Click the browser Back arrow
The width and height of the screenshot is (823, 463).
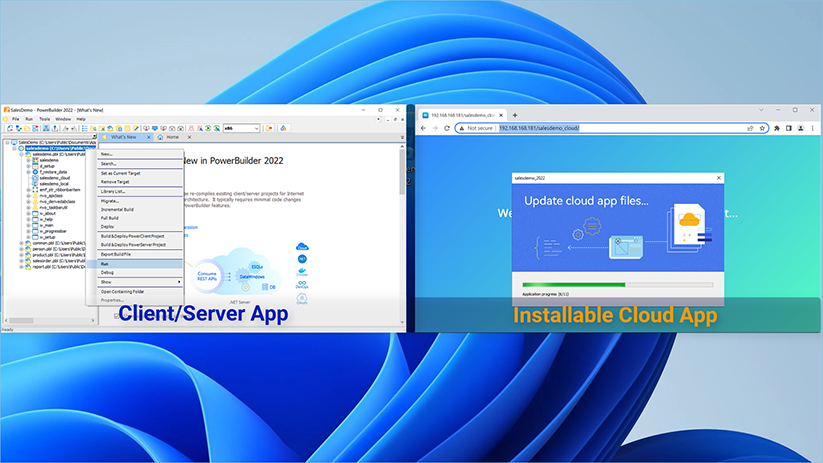click(424, 128)
